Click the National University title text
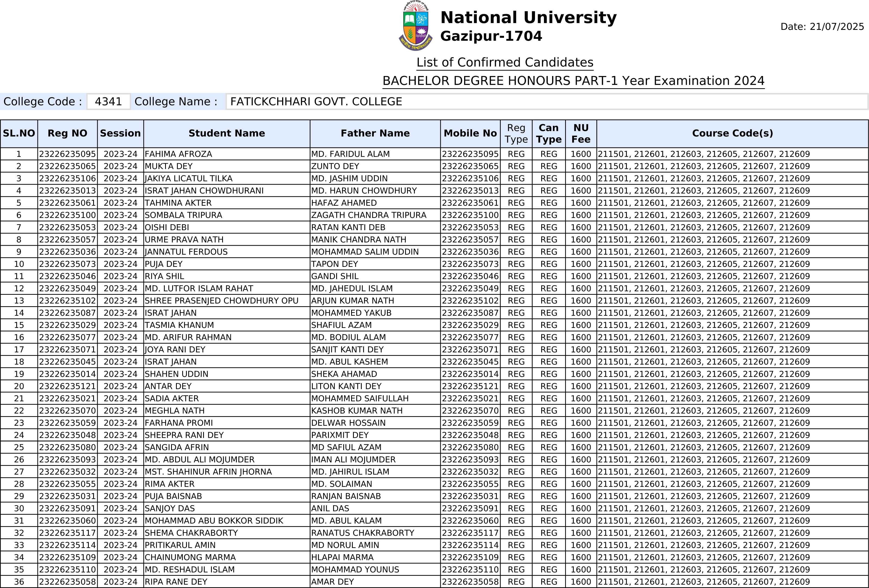Image resolution: width=869 pixels, height=588 pixels. coord(528,18)
